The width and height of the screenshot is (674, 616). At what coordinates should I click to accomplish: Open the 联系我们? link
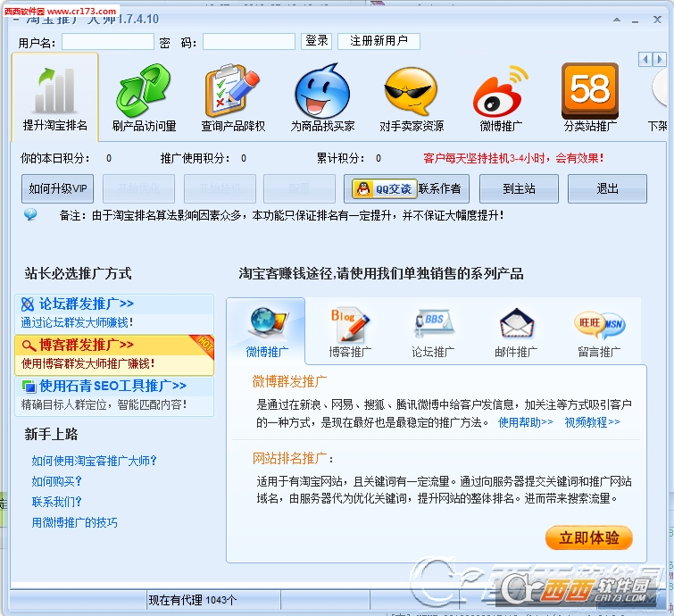[x=56, y=502]
